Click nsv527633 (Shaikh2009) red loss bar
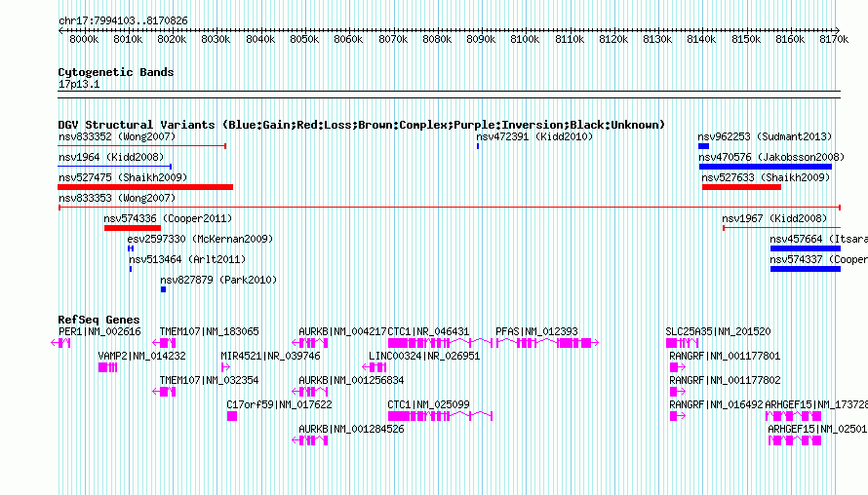868x495 pixels. point(742,187)
